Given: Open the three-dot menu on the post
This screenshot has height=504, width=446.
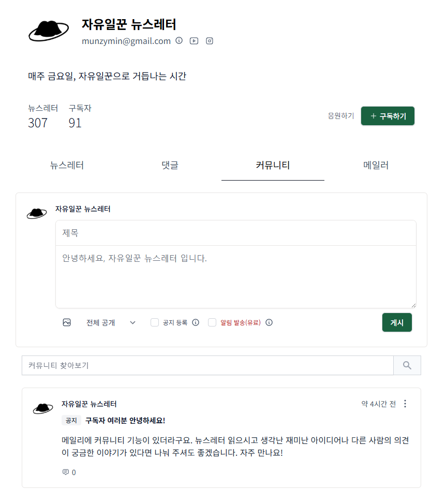Looking at the screenshot, I should tap(405, 404).
